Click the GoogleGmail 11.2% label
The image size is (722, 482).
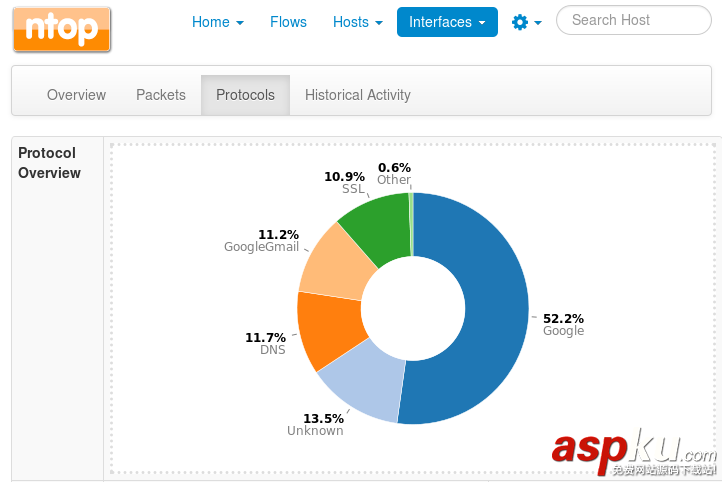263,241
